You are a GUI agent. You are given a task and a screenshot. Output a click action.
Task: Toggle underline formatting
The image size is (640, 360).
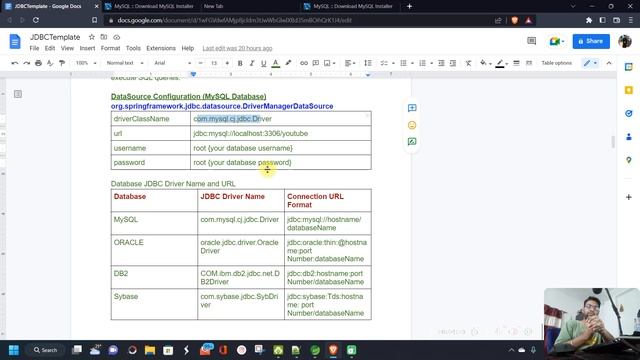264,63
